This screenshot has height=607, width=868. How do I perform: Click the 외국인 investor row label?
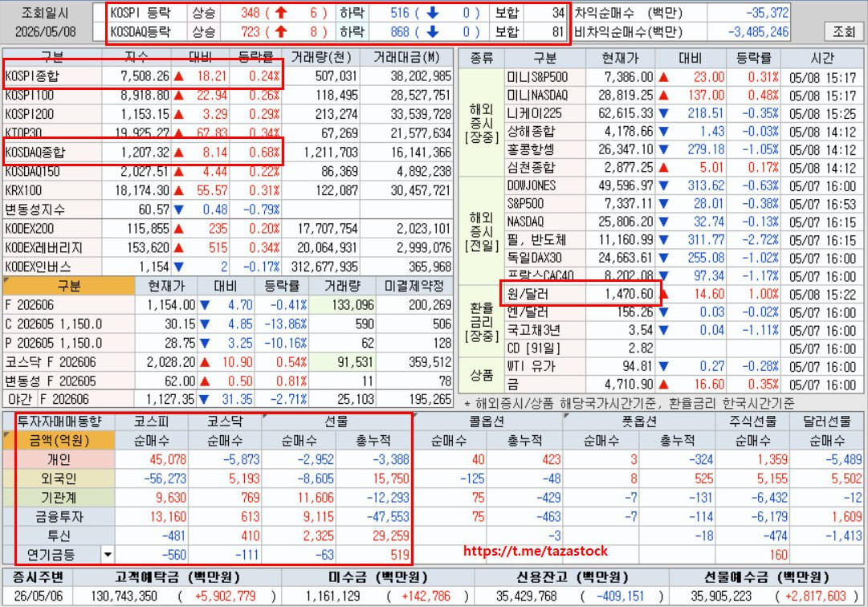click(x=59, y=478)
